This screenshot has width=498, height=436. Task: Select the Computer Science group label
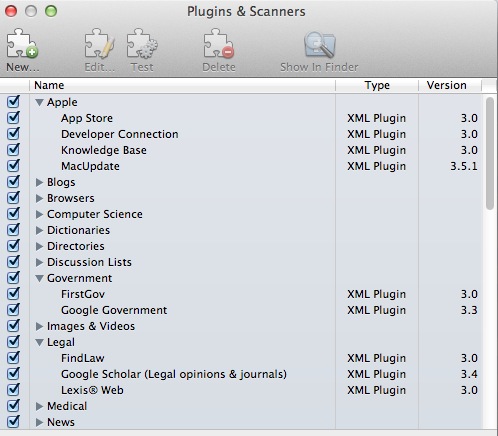pyautogui.click(x=95, y=214)
